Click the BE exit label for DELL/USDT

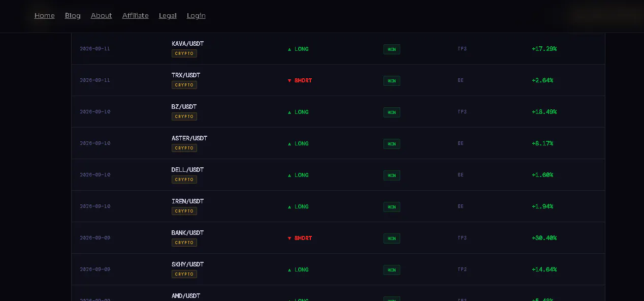tap(461, 175)
